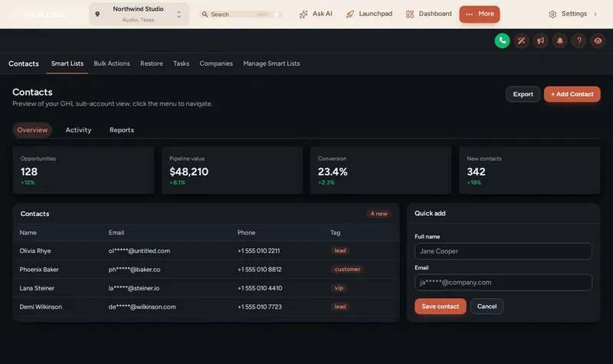This screenshot has height=364, width=613.
Task: Click the Dashboard grid icon
Action: (410, 14)
